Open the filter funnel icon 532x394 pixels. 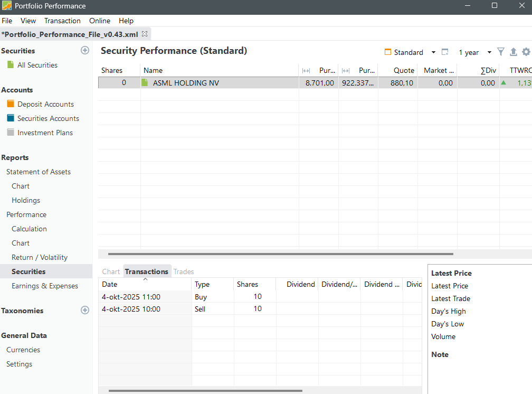501,52
